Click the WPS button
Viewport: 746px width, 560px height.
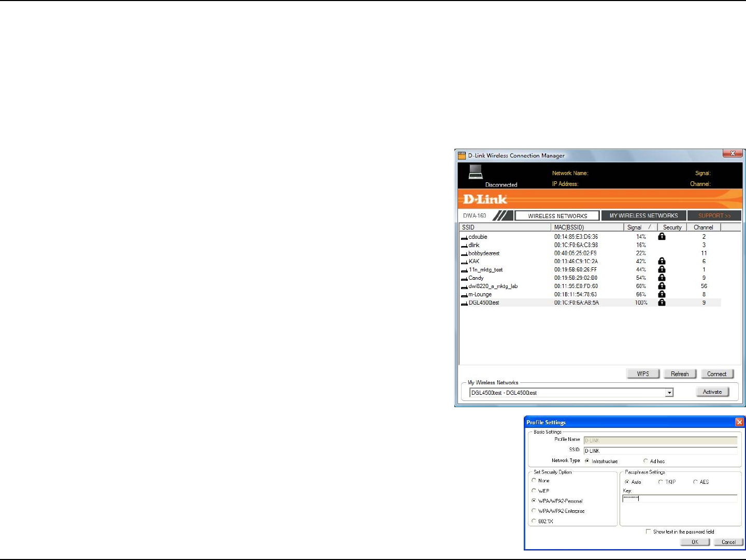643,374
